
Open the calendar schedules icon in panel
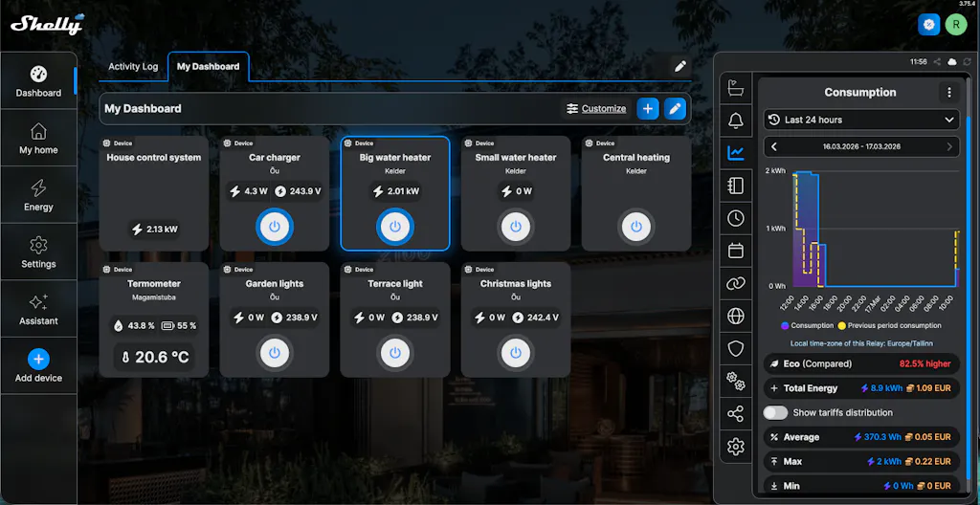tap(735, 251)
